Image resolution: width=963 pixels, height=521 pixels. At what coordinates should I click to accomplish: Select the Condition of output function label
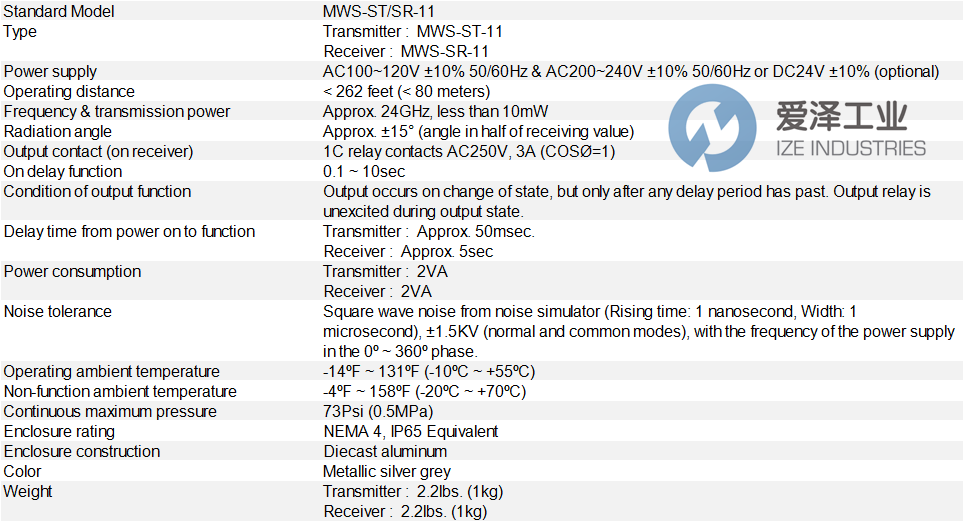[97, 191]
